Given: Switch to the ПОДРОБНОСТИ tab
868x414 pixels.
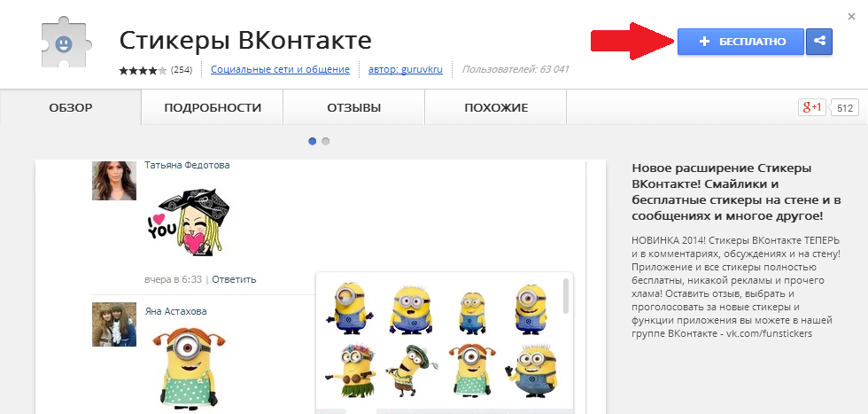Looking at the screenshot, I should pos(213,107).
